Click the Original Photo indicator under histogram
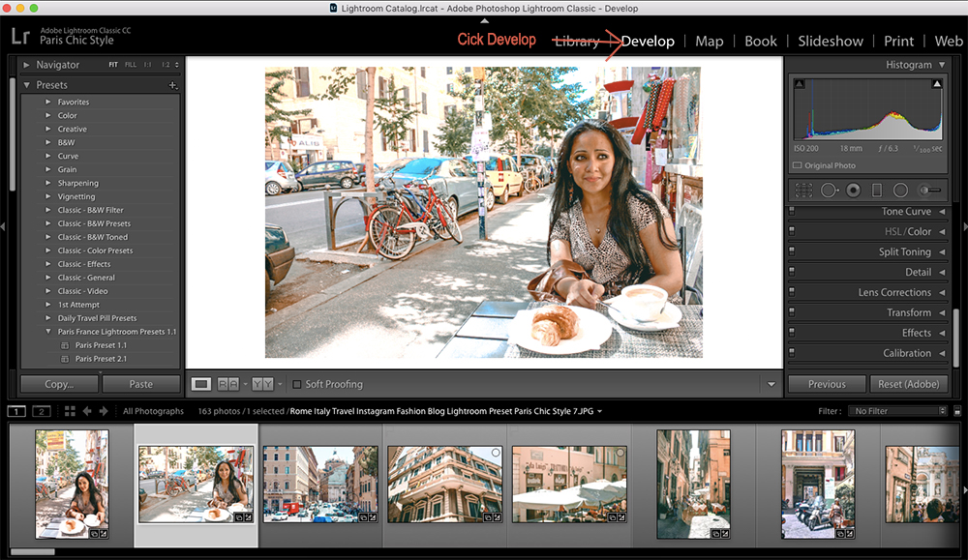This screenshot has width=968, height=560. [824, 166]
